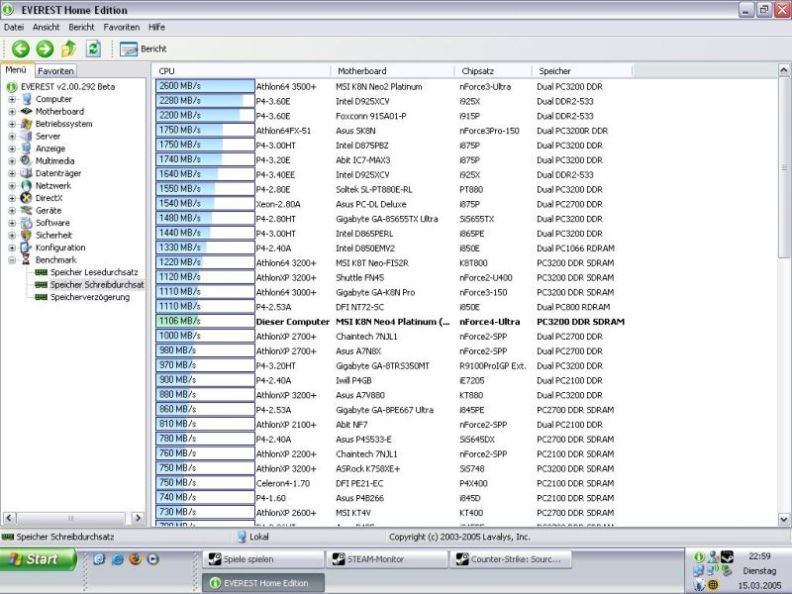Switch to STEAM-Monitor taskbar button
792x594 pixels.
click(x=387, y=559)
